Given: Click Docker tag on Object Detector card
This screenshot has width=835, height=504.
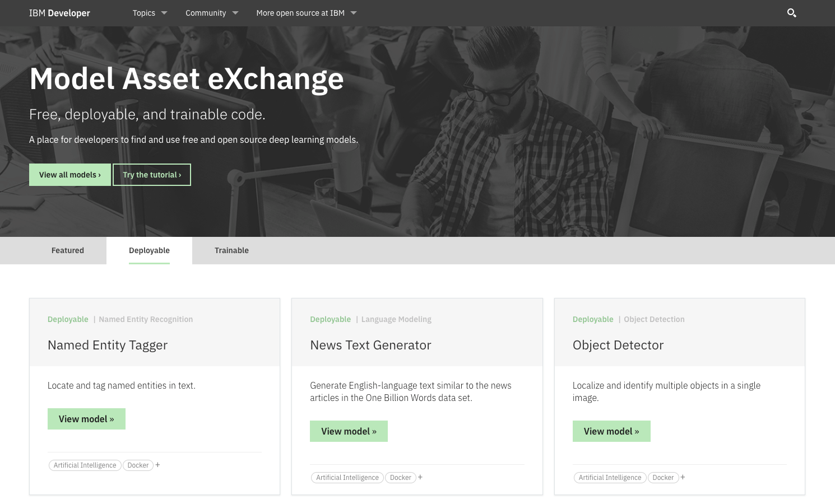Looking at the screenshot, I should pyautogui.click(x=663, y=478).
